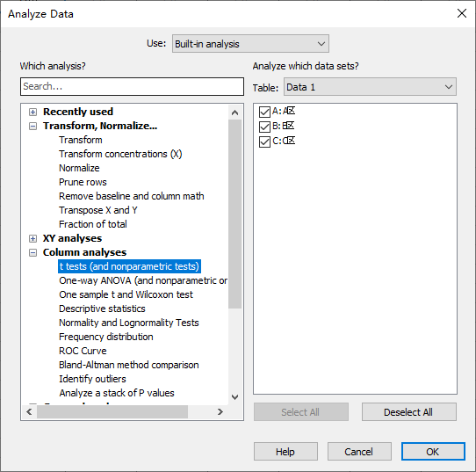Uncheck data set B checkbox
Screen dimensions: 476x472
pos(264,127)
